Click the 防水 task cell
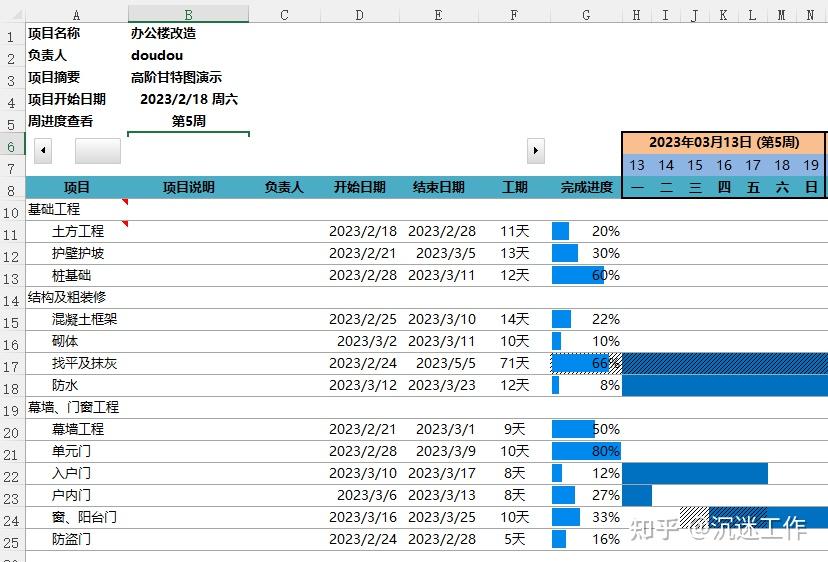The height and width of the screenshot is (562, 828). click(77, 386)
